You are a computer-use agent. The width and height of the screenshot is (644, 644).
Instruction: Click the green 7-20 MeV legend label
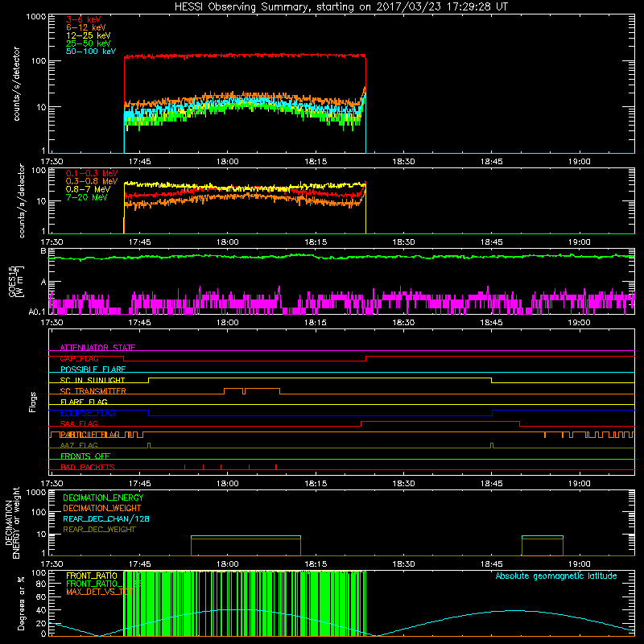[x=86, y=197]
